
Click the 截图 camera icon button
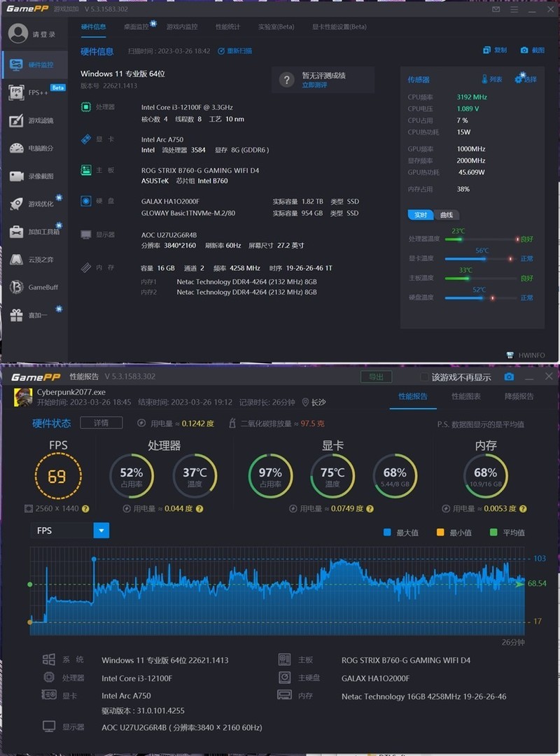(533, 50)
